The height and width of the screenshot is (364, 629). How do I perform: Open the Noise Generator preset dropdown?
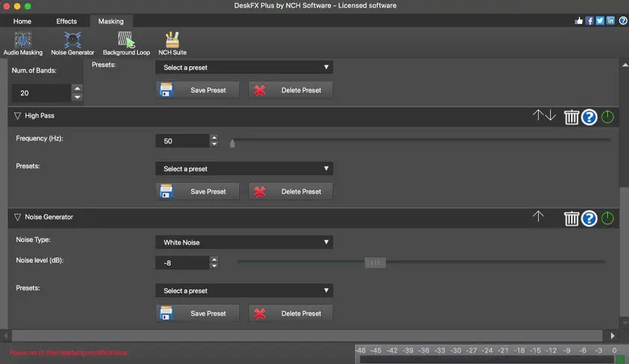244,290
